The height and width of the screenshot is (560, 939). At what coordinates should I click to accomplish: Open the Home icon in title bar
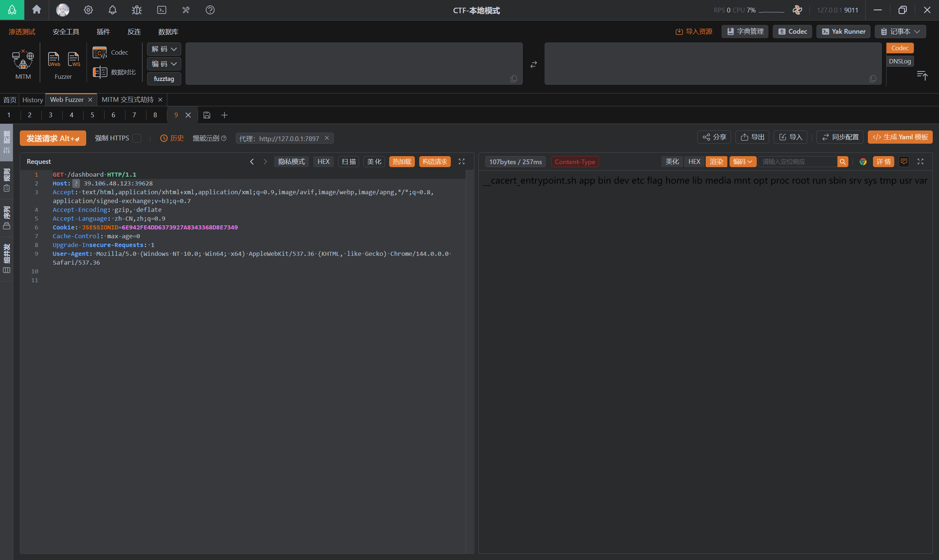[x=37, y=10]
